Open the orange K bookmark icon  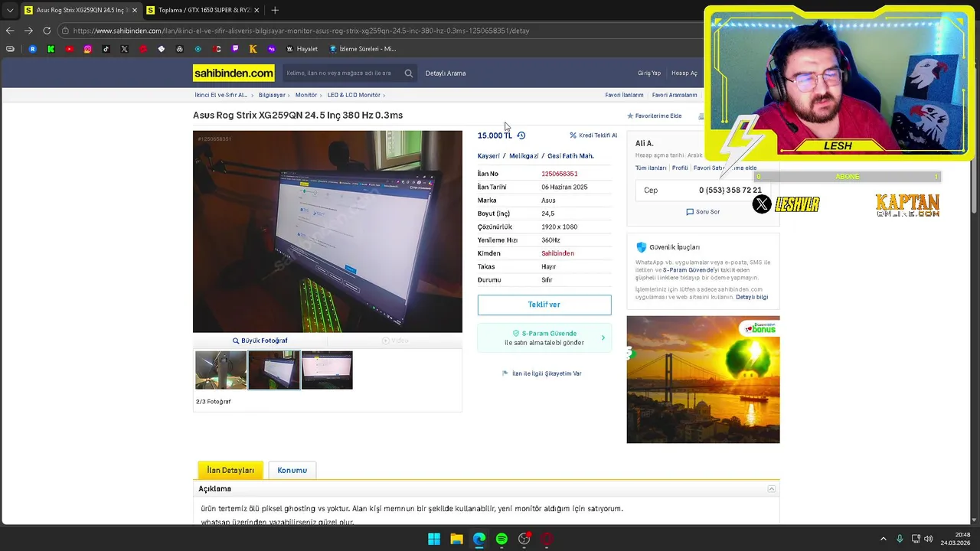point(253,49)
